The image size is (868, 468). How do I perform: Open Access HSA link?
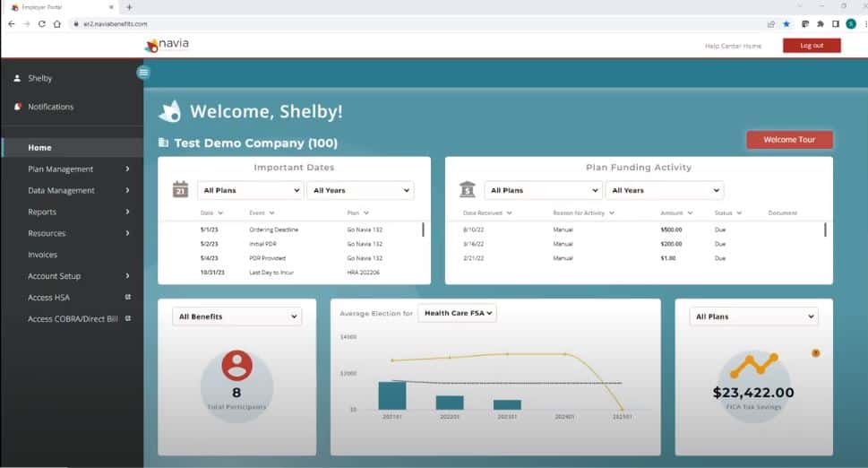pos(48,298)
